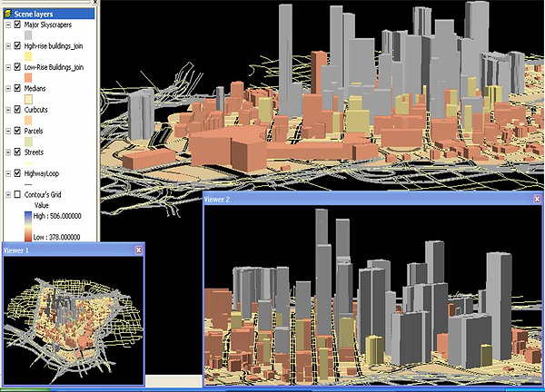
Task: Select the Low-Rise Buildings_join layer name
Action: (54, 67)
